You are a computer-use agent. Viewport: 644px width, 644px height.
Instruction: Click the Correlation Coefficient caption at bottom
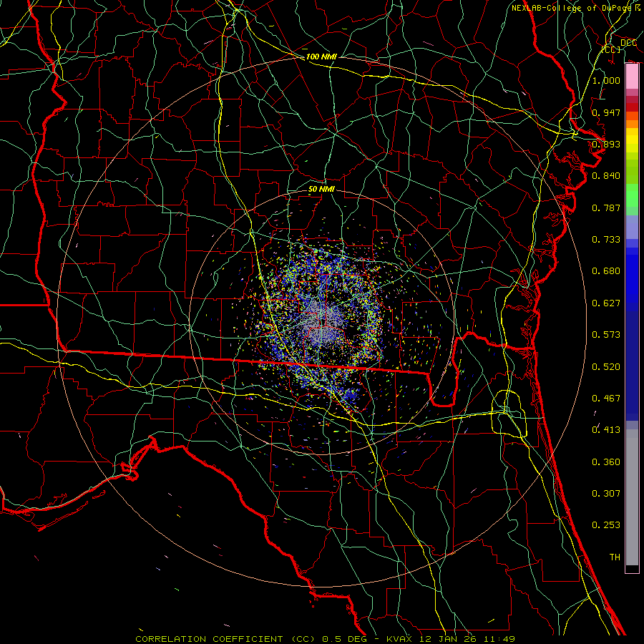point(325,639)
